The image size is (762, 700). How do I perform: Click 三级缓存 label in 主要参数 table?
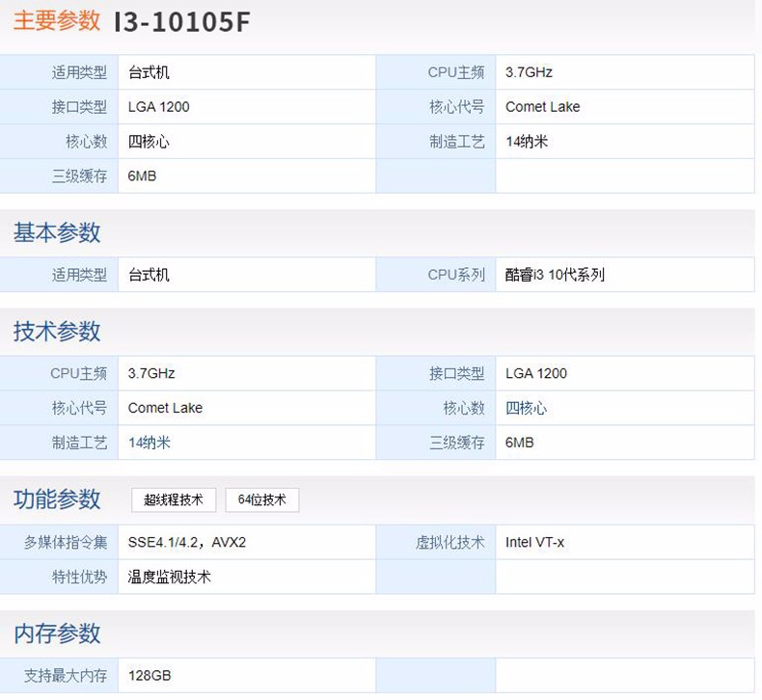[x=80, y=176]
